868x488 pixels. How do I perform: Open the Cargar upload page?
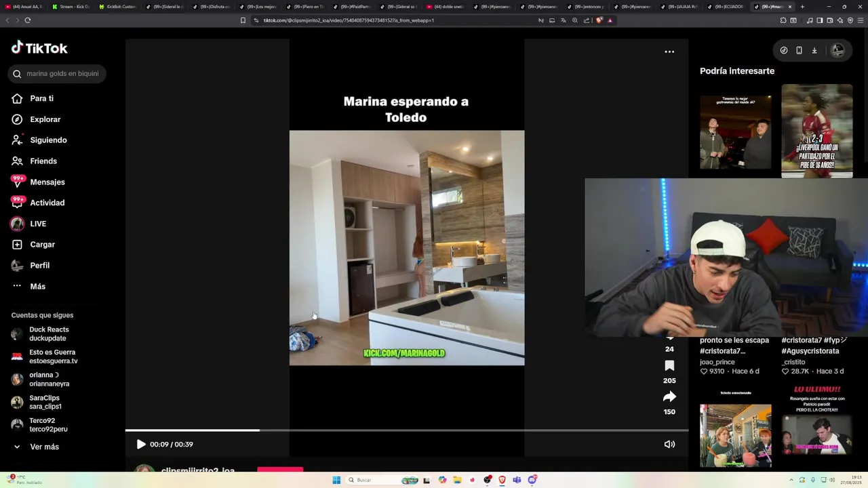coord(33,245)
